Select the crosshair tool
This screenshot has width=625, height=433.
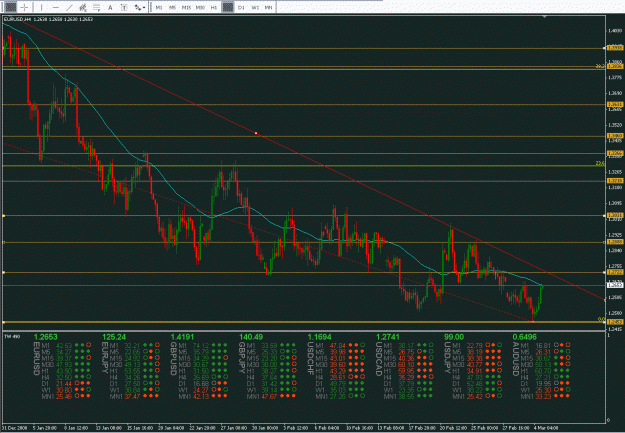click(24, 7)
